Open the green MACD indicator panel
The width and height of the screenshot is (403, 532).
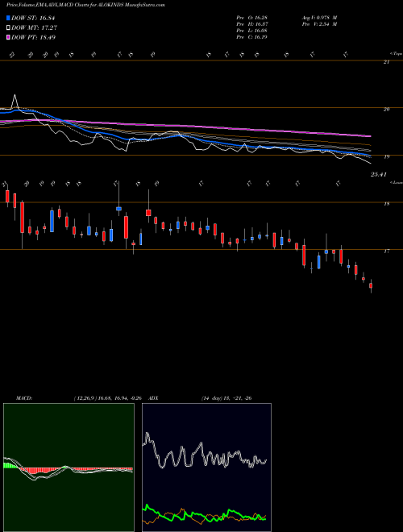coord(69,468)
